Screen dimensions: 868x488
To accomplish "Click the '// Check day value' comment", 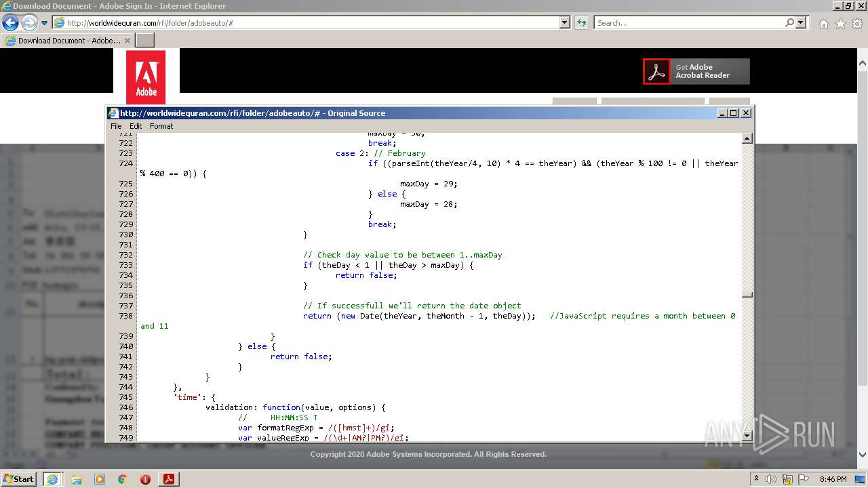I will [403, 255].
